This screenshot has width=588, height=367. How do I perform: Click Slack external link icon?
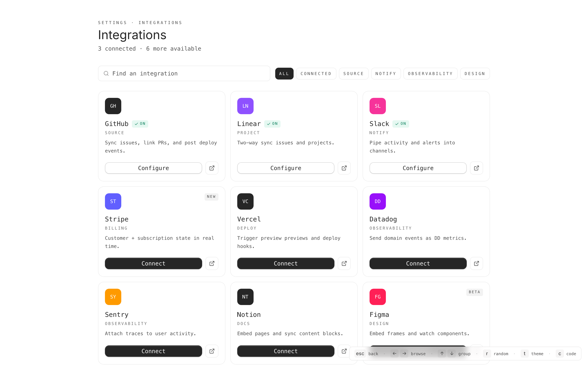point(476,168)
